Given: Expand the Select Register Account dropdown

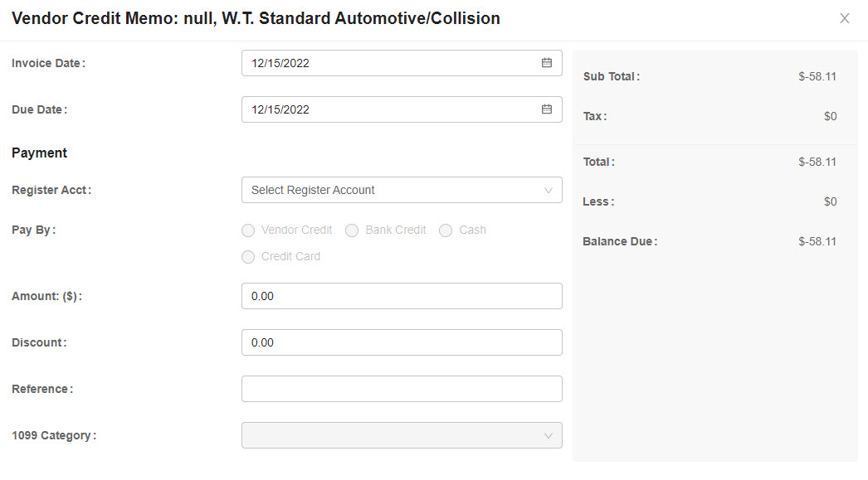Looking at the screenshot, I should pos(402,190).
